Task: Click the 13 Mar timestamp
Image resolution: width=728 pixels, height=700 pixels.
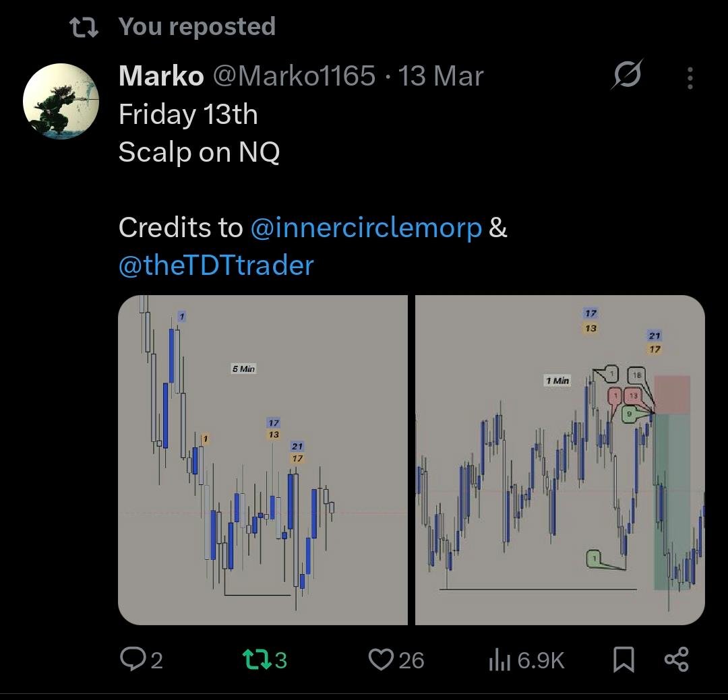Action: (441, 76)
